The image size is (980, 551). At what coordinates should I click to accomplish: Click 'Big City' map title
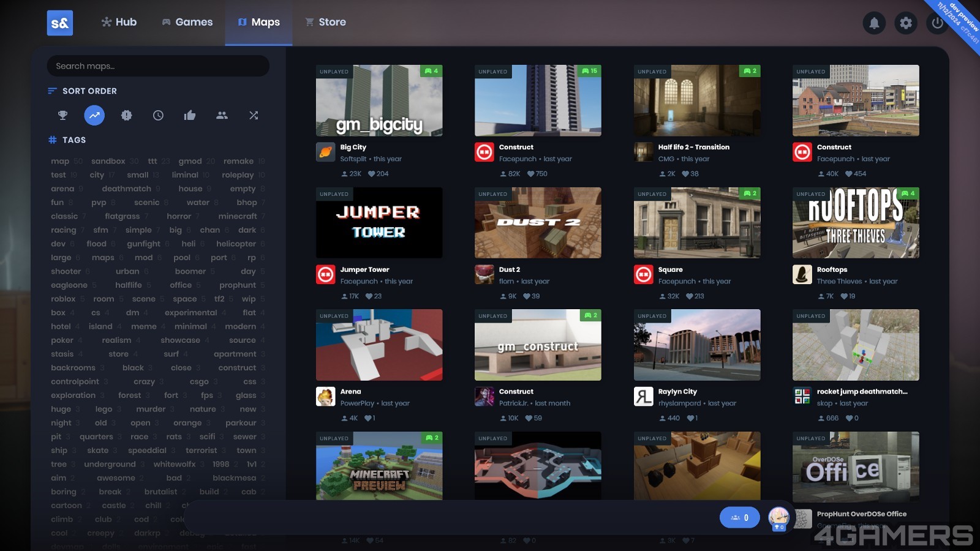[x=353, y=147]
